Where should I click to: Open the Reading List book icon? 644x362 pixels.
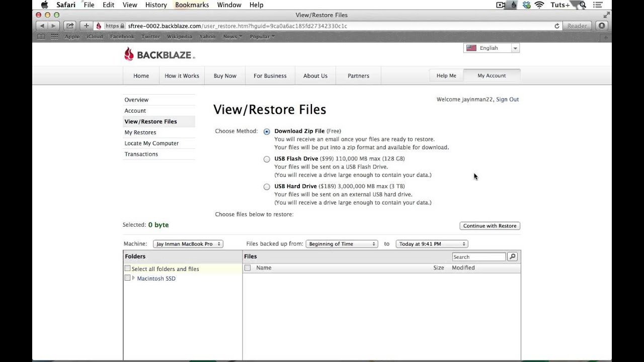click(x=41, y=37)
